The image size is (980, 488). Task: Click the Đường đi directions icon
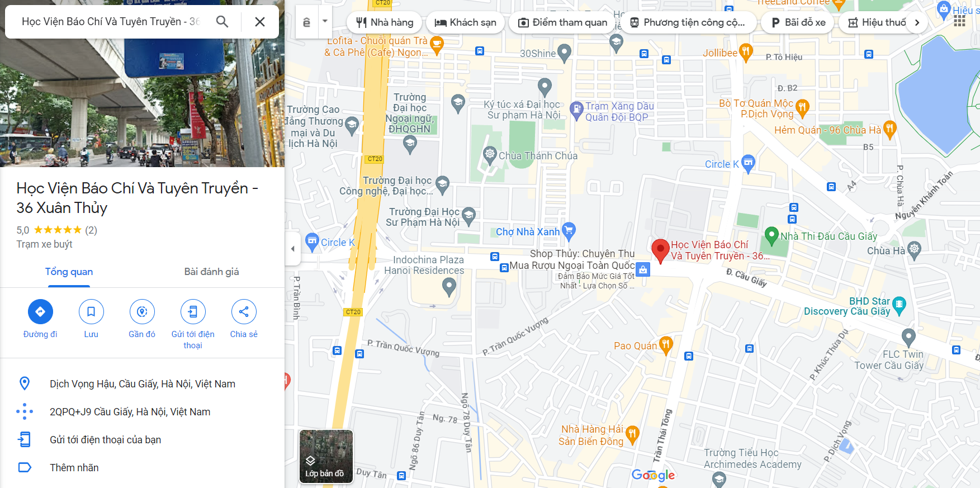(40, 311)
